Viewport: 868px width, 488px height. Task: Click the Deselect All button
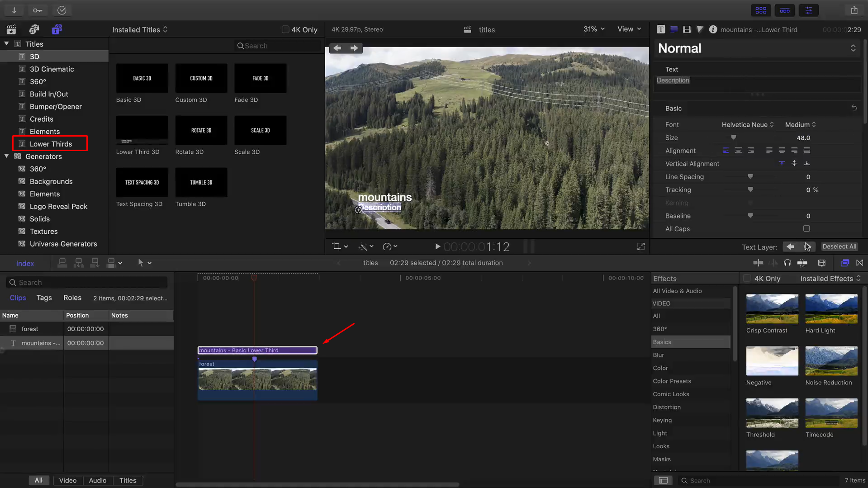(839, 246)
